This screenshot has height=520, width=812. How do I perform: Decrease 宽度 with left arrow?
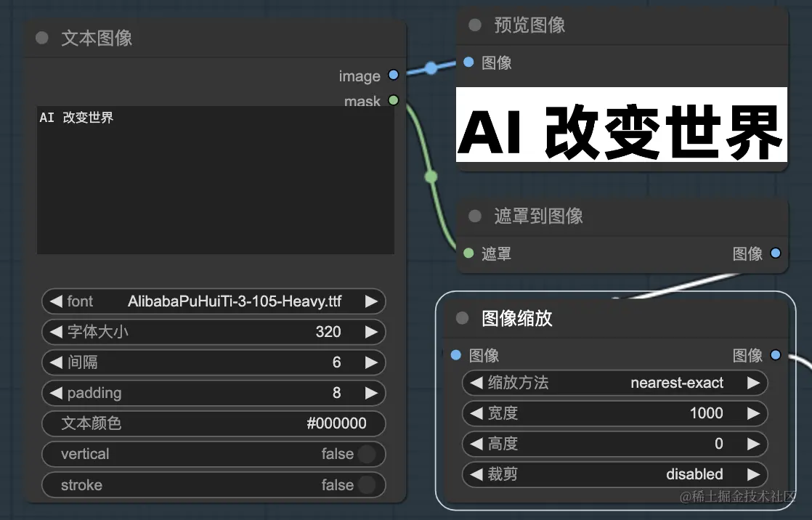coord(476,413)
